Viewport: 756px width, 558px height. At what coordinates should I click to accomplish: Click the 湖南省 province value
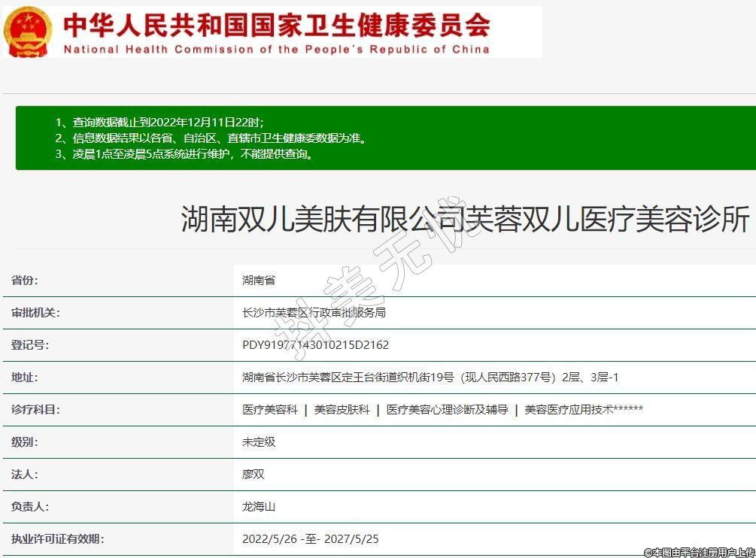tap(259, 281)
